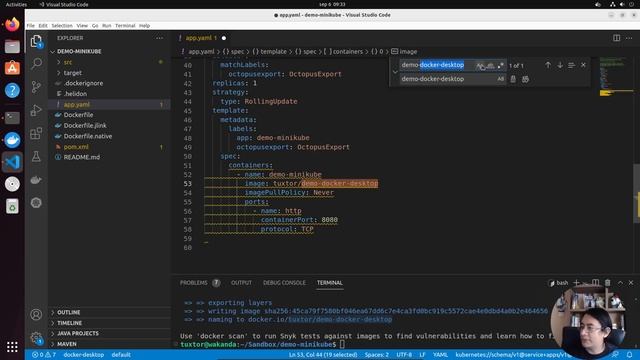Open the Source Control view
Screen dimensions: 640x360
click(36, 87)
